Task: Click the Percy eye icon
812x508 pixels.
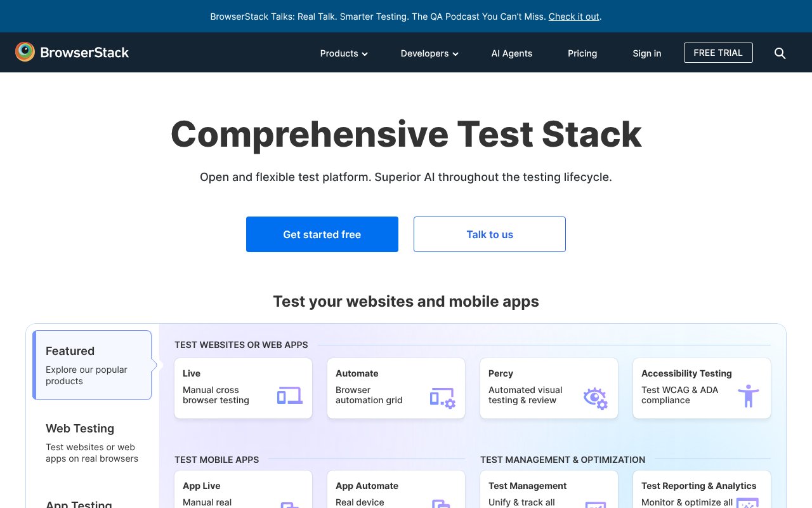Action: (x=595, y=398)
